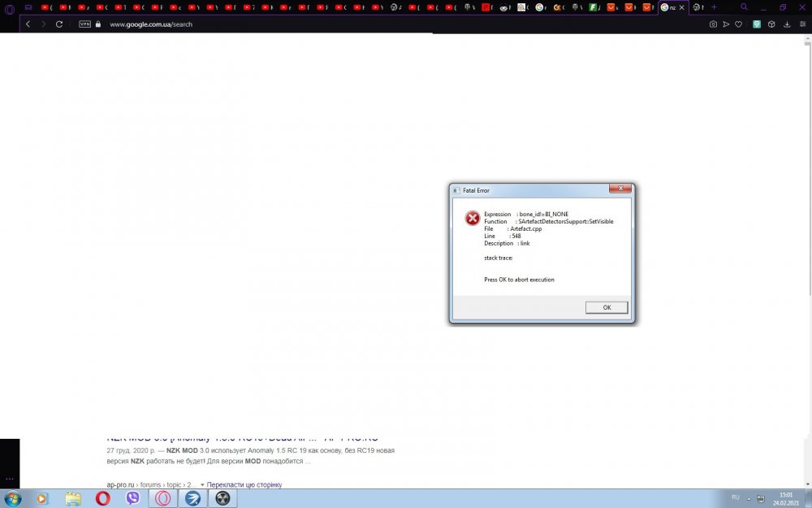Image resolution: width=812 pixels, height=508 pixels.
Task: Open the red Opera browser taskbar icon
Action: tap(103, 499)
